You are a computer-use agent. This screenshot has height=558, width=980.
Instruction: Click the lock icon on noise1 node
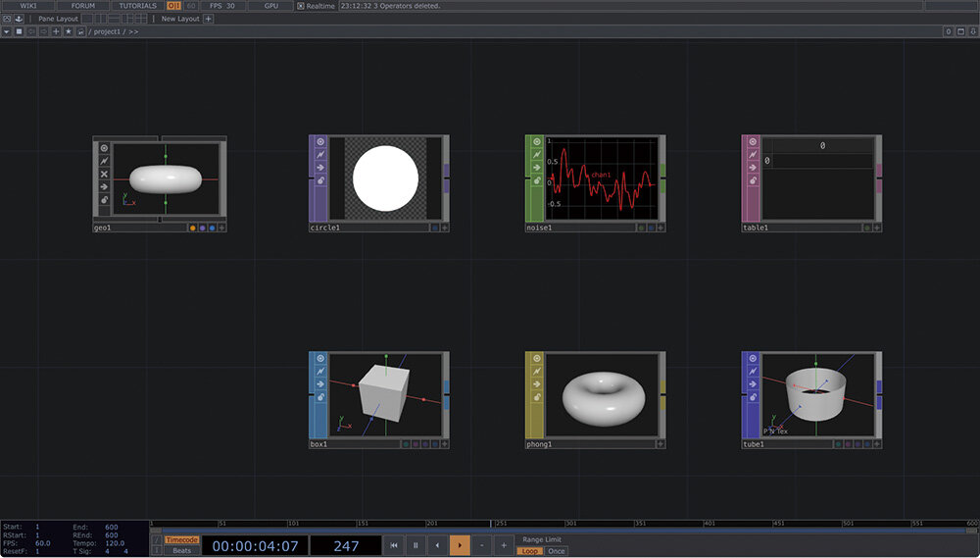[x=536, y=181]
